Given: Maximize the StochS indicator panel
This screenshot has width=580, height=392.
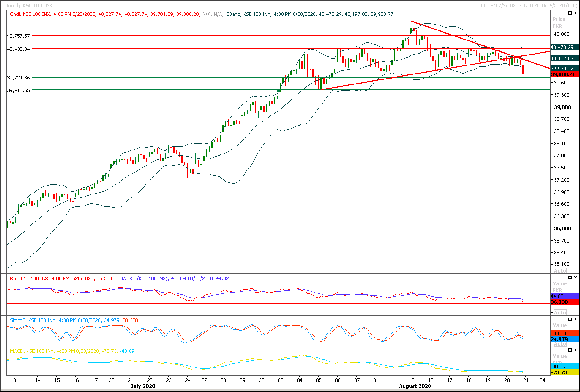Looking at the screenshot, I should click(570, 319).
